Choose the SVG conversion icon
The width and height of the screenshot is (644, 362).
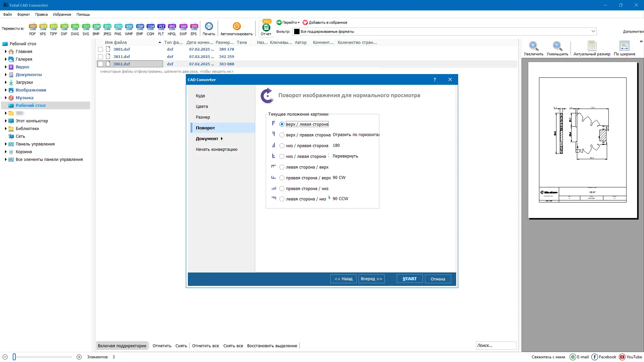point(86,26)
